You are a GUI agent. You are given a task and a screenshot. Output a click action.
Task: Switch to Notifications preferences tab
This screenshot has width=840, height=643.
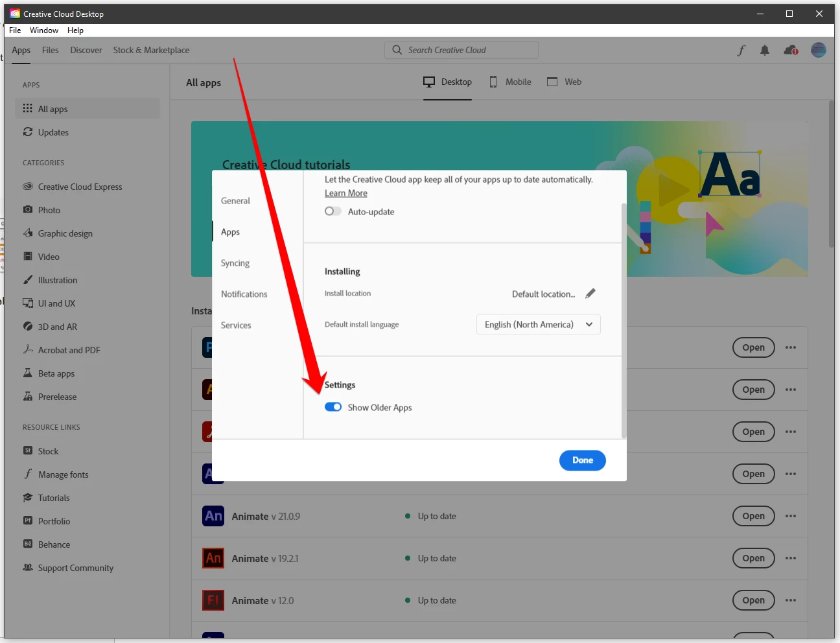tap(244, 294)
